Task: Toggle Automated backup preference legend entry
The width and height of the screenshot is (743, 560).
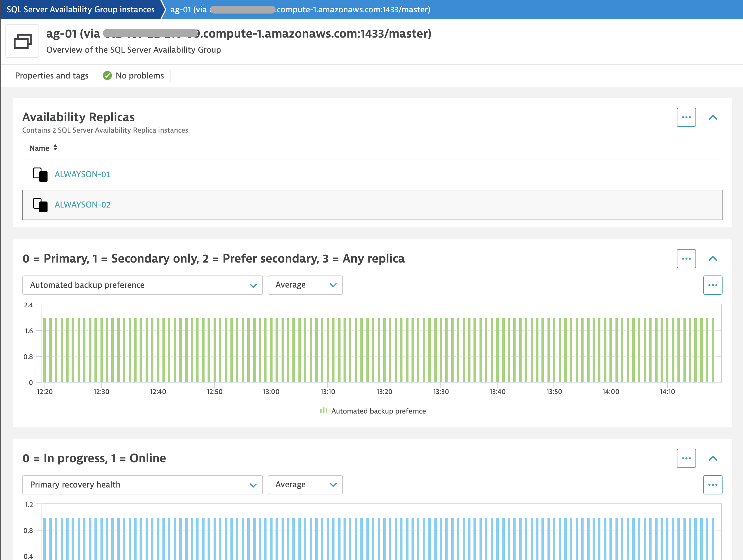Action: pyautogui.click(x=373, y=411)
